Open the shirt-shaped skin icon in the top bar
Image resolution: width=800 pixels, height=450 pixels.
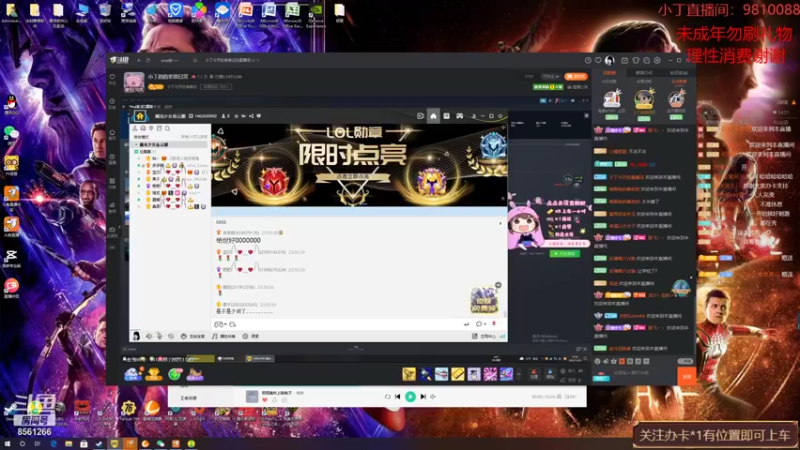coord(636,60)
